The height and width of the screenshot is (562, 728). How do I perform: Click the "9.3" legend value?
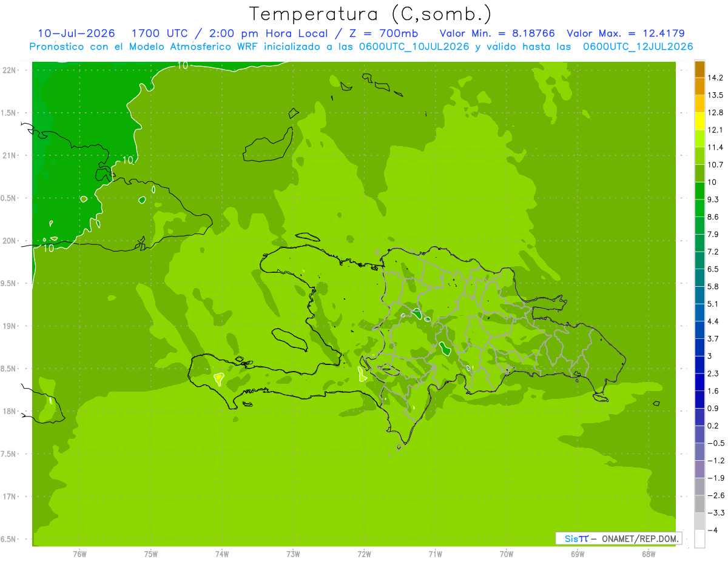(x=713, y=199)
